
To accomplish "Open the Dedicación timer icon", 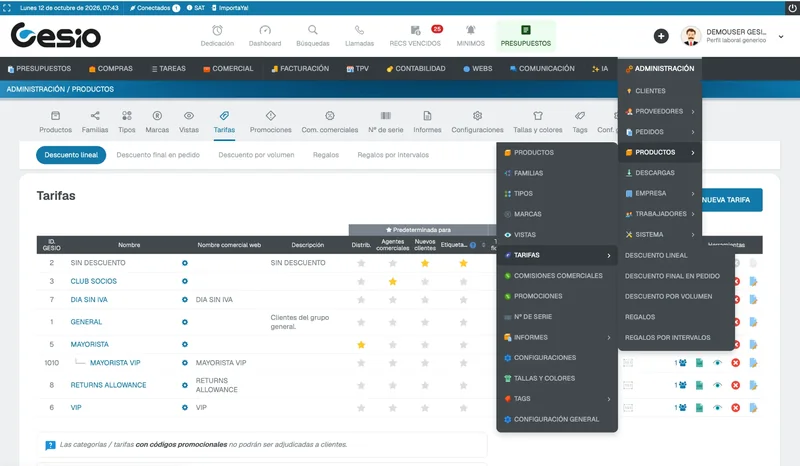I will pyautogui.click(x=217, y=31).
